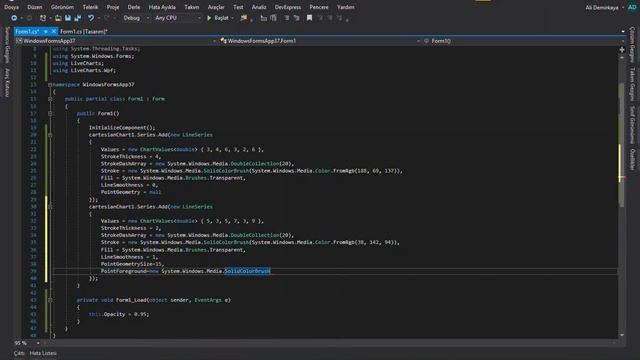The width and height of the screenshot is (640, 360).
Task: Click the toolbar icon just left of the comment-lines button
Action: (x=273, y=18)
